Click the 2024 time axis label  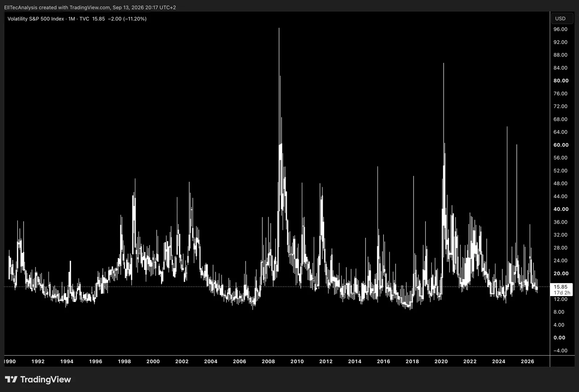click(x=499, y=361)
